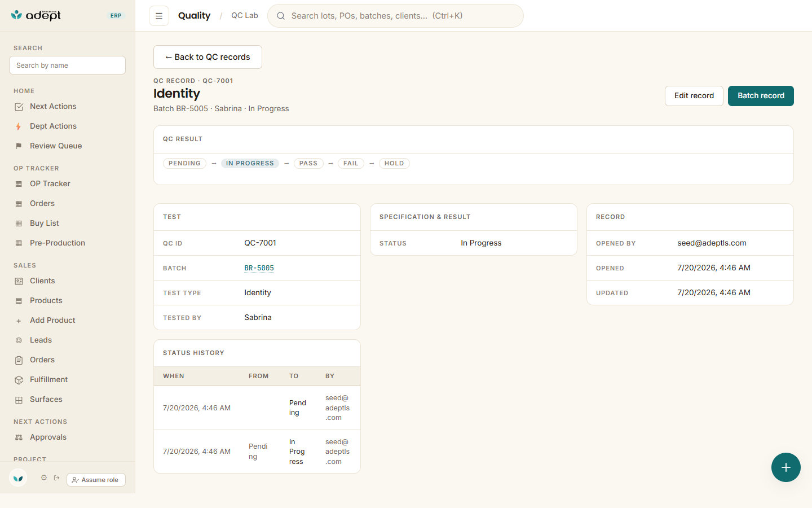Click the Assume role button
812x508 pixels.
96,480
